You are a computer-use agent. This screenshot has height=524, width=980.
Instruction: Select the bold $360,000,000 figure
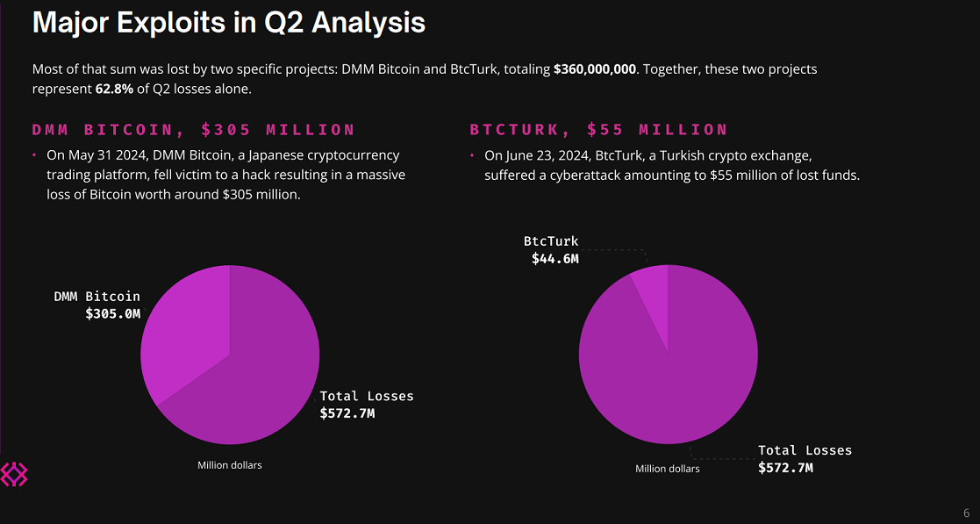point(595,68)
